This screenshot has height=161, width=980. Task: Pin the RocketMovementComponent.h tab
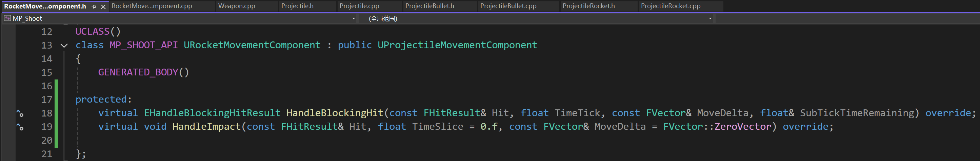[x=94, y=6]
